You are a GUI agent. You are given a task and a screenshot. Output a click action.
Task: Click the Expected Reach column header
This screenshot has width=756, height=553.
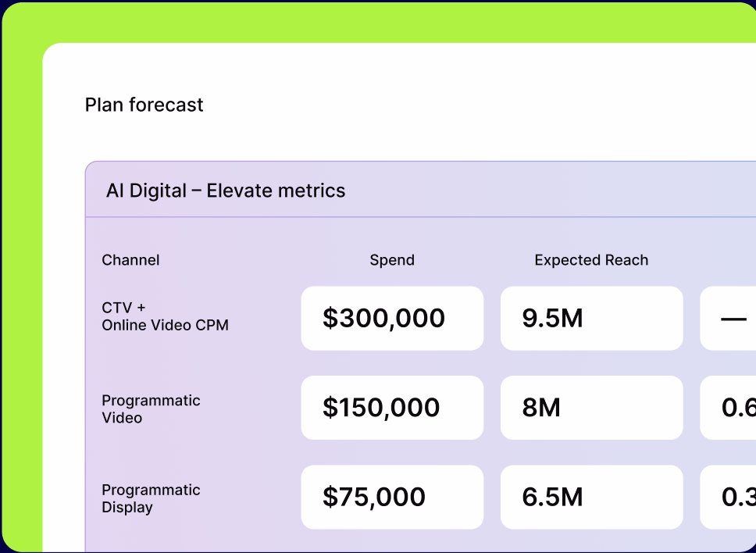click(591, 260)
